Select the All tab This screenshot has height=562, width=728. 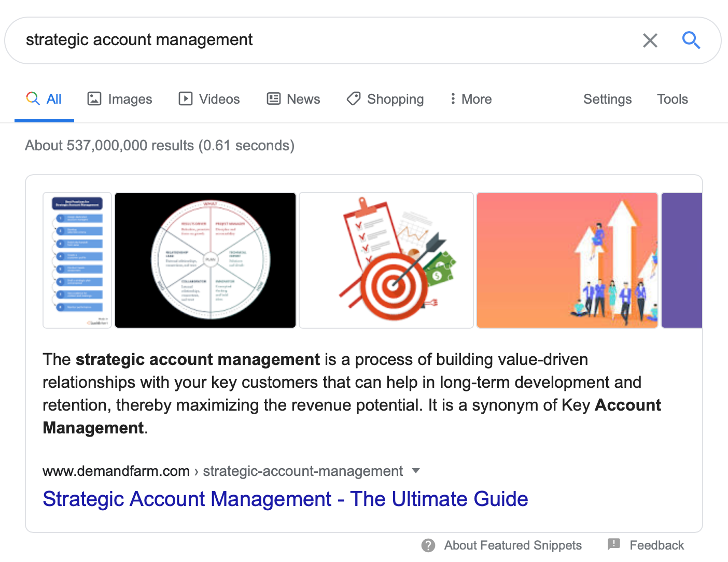44,99
